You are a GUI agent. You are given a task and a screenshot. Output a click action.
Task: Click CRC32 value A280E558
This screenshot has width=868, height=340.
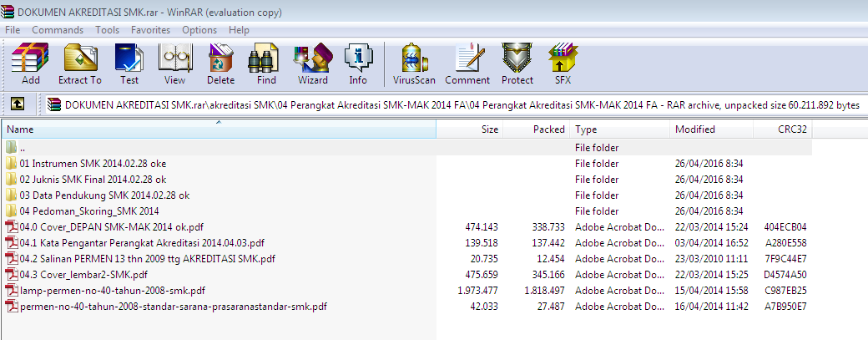786,242
